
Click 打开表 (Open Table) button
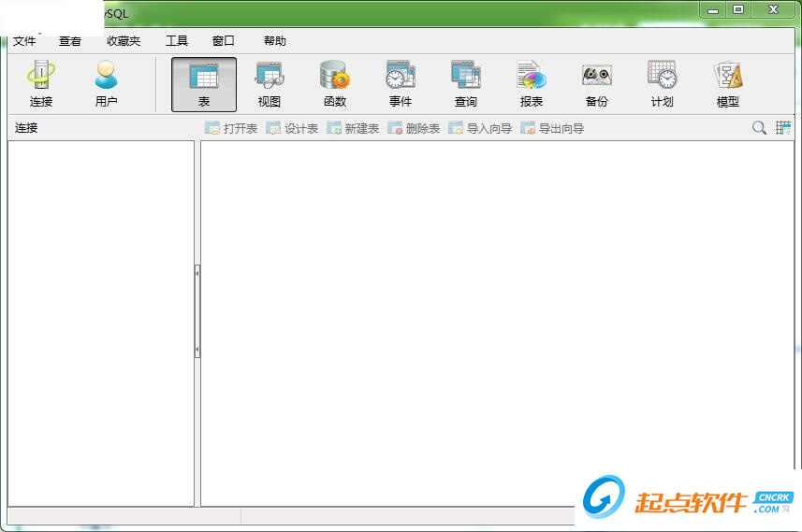[231, 128]
